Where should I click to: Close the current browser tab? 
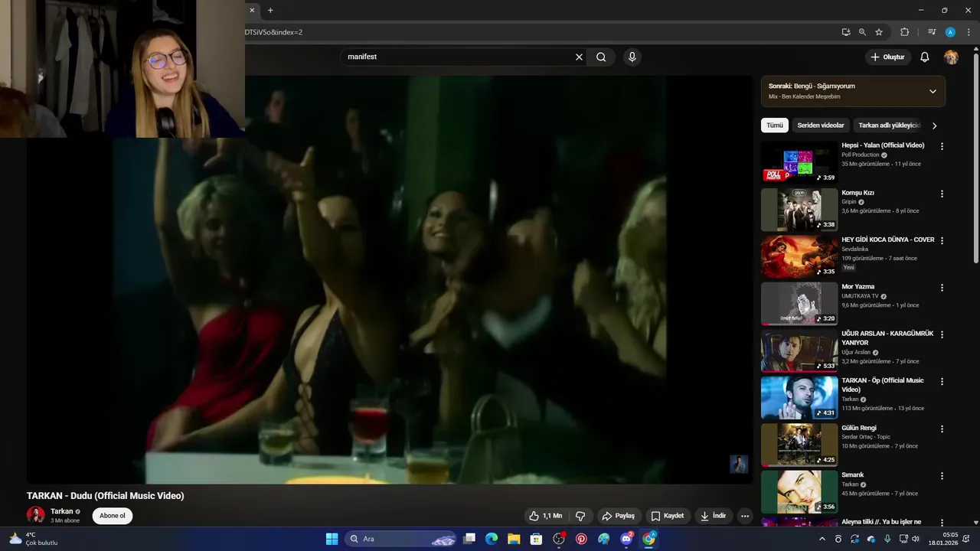pyautogui.click(x=252, y=10)
